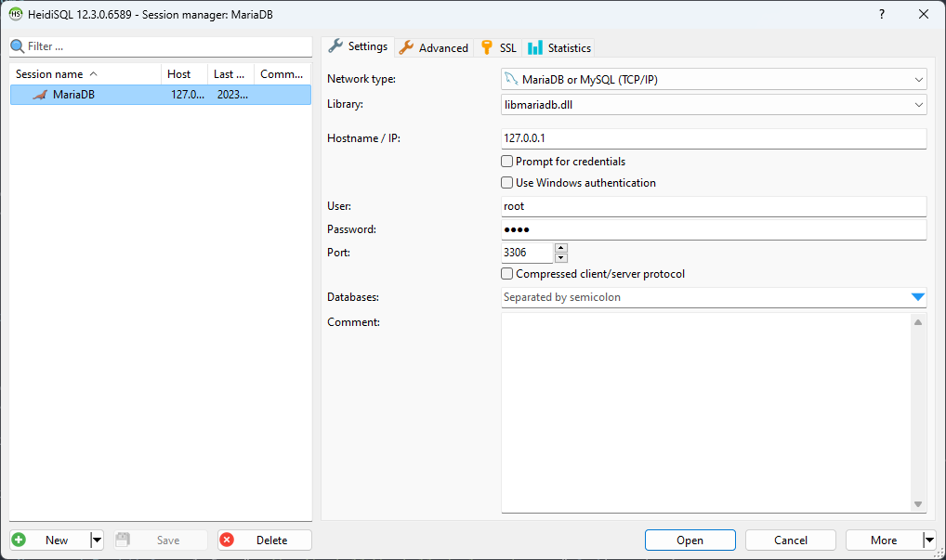Click the green plus icon on New
The width and height of the screenshot is (946, 560).
(x=19, y=540)
